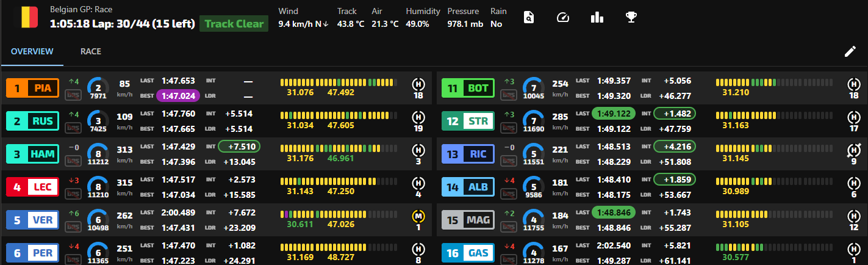Click the pencil edit layout icon

point(850,52)
